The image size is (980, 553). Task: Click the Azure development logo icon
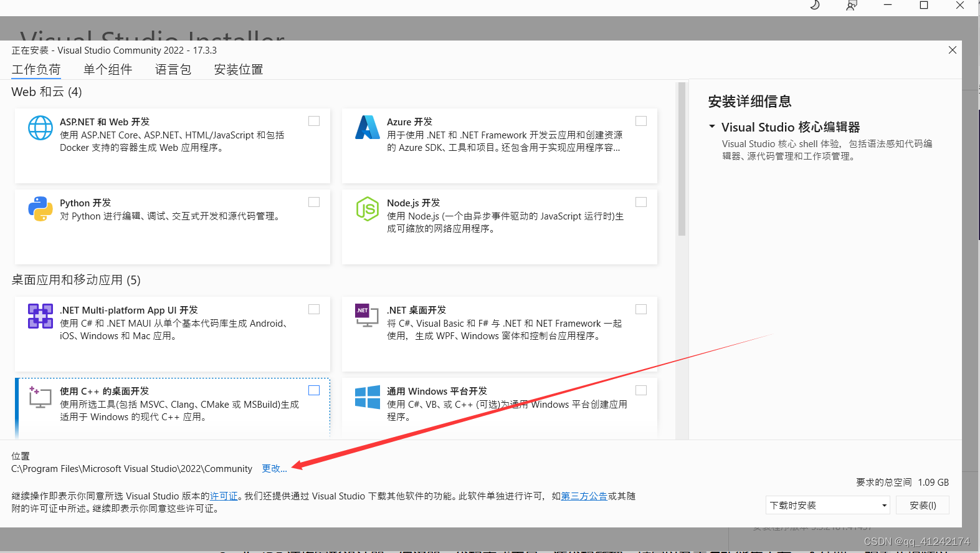click(x=368, y=128)
